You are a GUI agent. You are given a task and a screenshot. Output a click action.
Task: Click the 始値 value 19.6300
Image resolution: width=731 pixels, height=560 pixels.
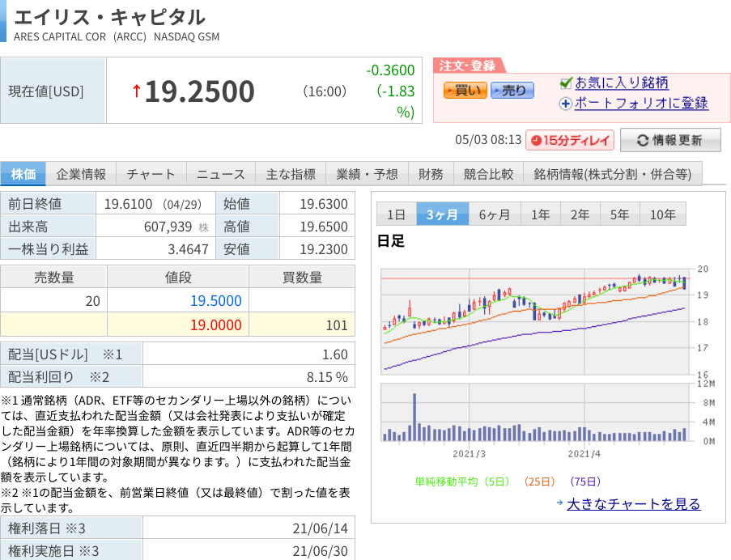[x=324, y=204]
